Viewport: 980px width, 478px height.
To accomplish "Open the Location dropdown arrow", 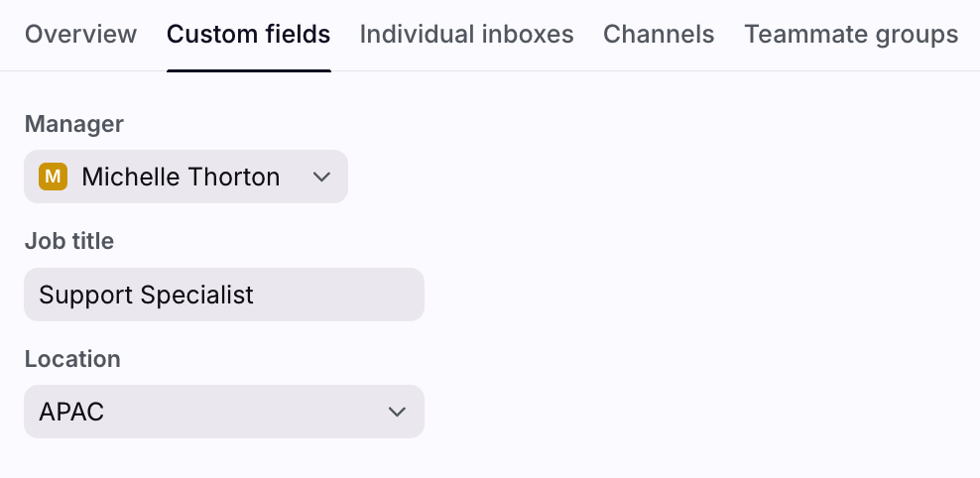I will click(x=397, y=412).
